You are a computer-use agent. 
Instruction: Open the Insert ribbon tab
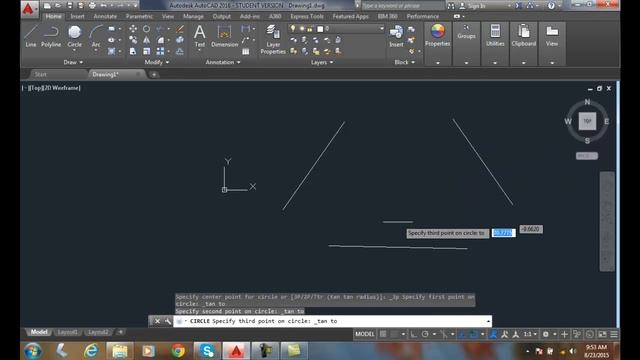[x=77, y=16]
